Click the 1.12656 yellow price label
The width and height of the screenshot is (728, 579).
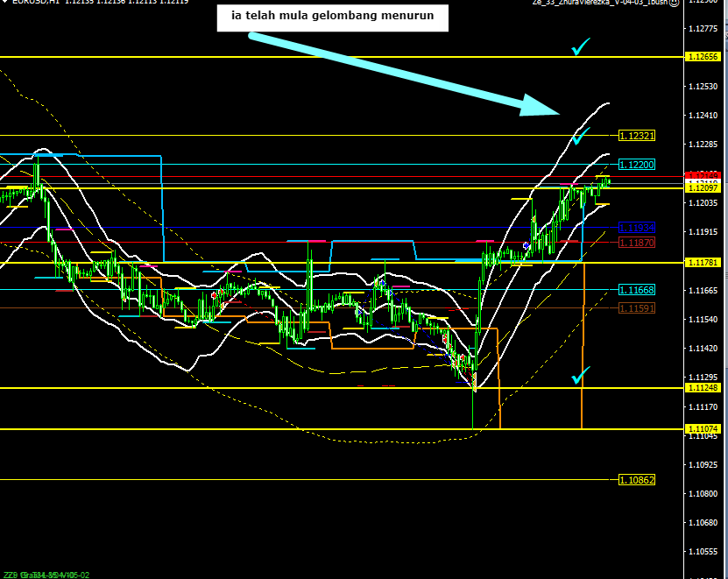tap(703, 57)
